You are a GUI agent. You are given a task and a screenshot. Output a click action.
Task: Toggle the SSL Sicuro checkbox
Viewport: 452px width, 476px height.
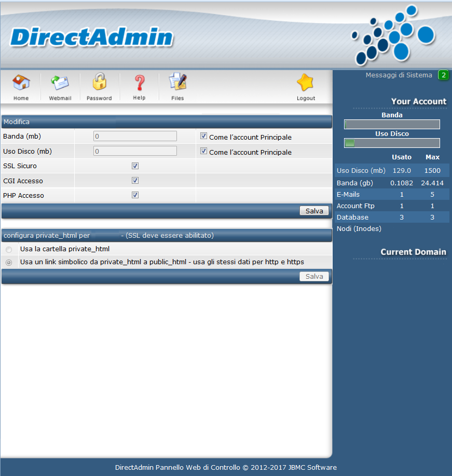coord(135,166)
